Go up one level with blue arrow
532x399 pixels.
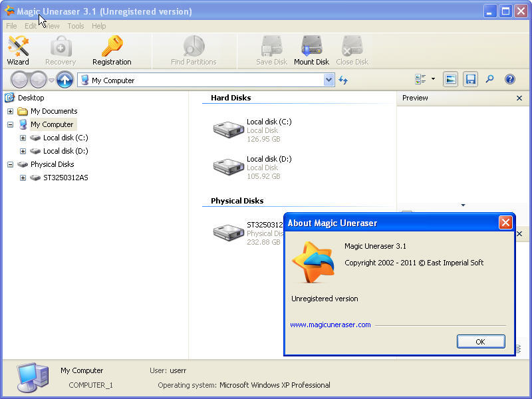pos(65,80)
